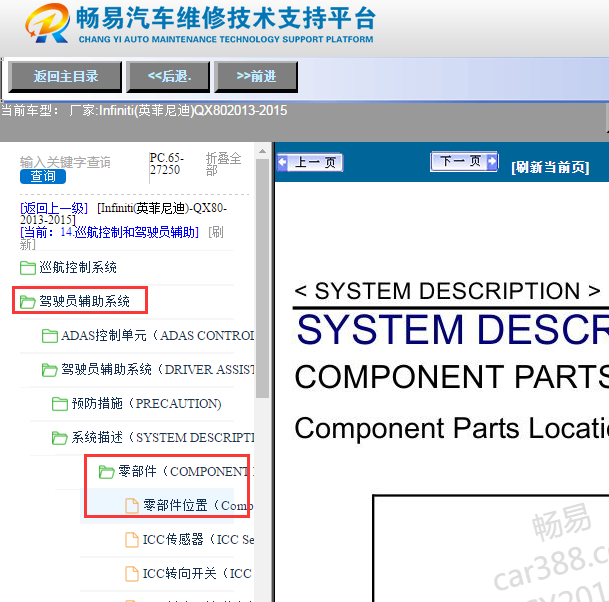Go to next page 下一页

click(464, 161)
